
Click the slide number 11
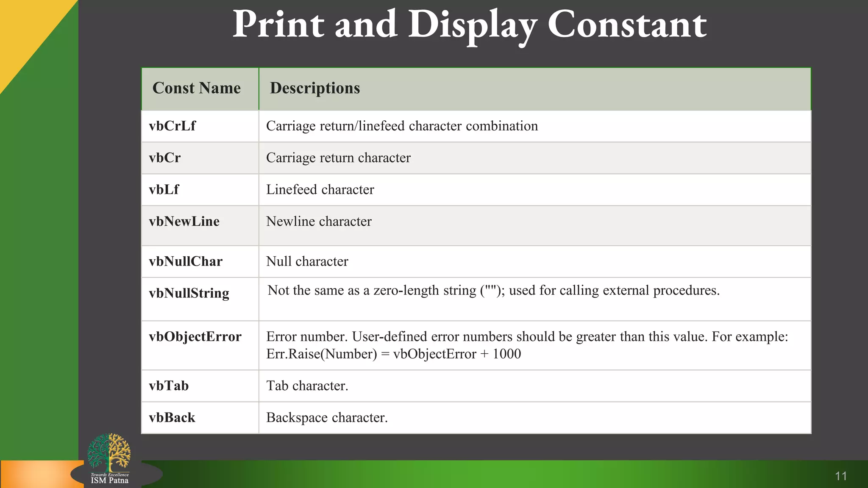point(841,476)
